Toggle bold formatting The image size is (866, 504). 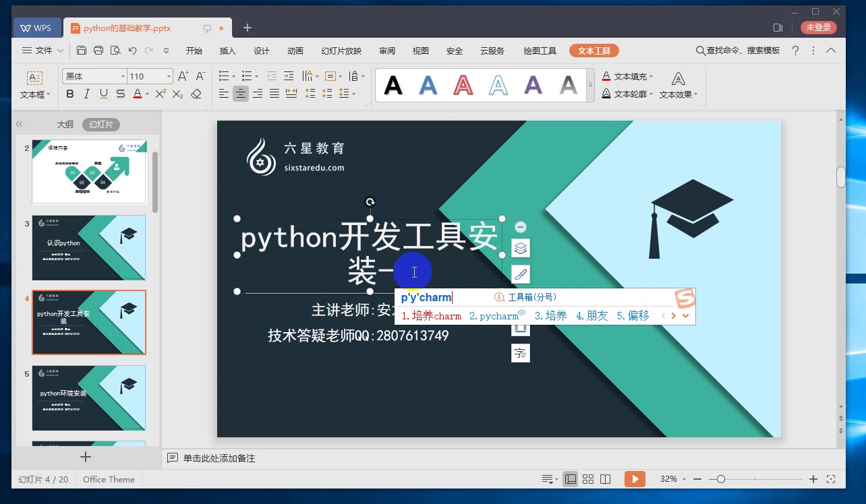point(70,94)
